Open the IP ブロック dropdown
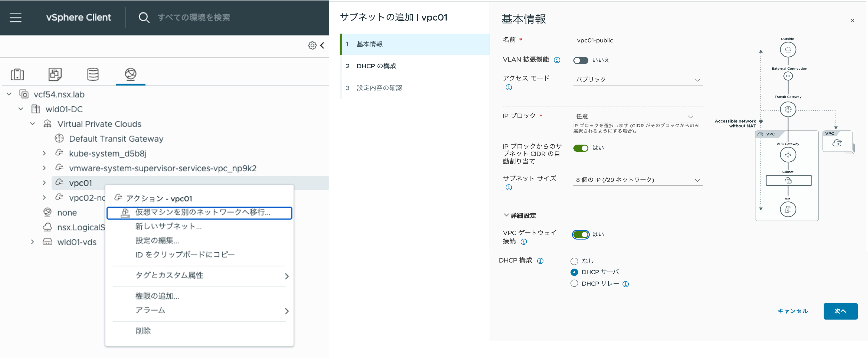Viewport: 868px width, 359px height. 634,116
